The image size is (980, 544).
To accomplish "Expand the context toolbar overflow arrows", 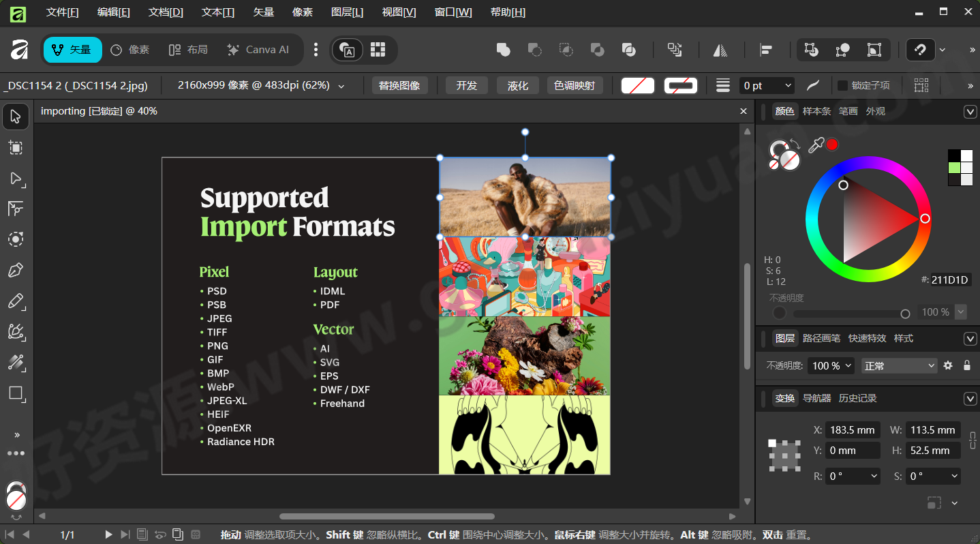I will 970,85.
